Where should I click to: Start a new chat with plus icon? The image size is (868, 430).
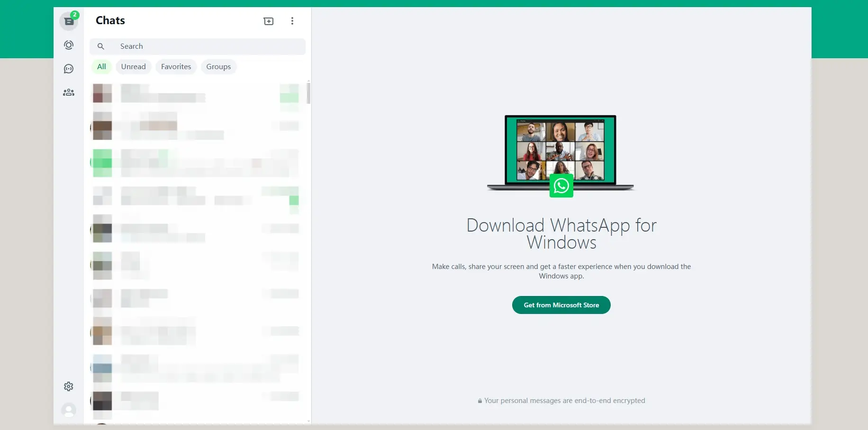tap(269, 21)
